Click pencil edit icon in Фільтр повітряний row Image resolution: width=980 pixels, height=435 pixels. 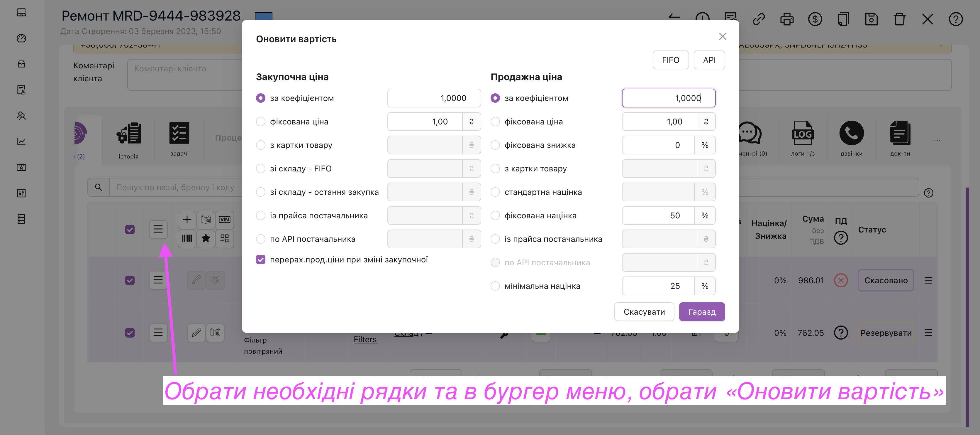196,333
